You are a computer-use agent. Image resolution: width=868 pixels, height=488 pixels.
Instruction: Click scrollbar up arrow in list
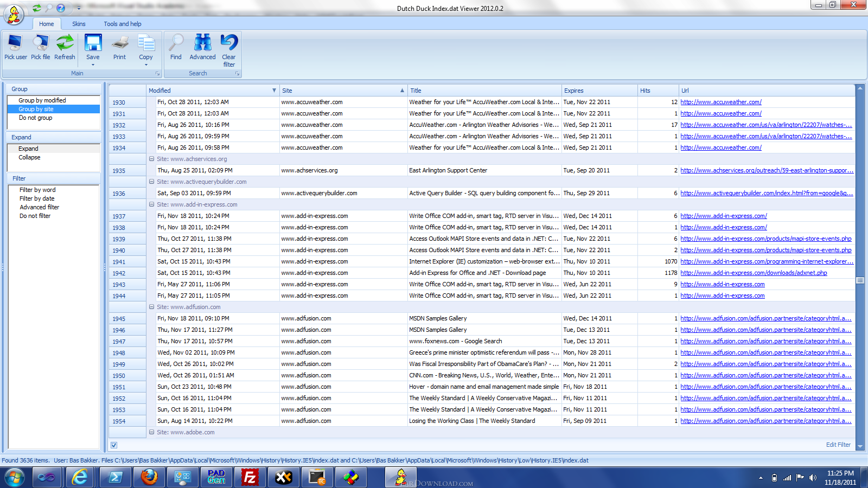pyautogui.click(x=860, y=88)
